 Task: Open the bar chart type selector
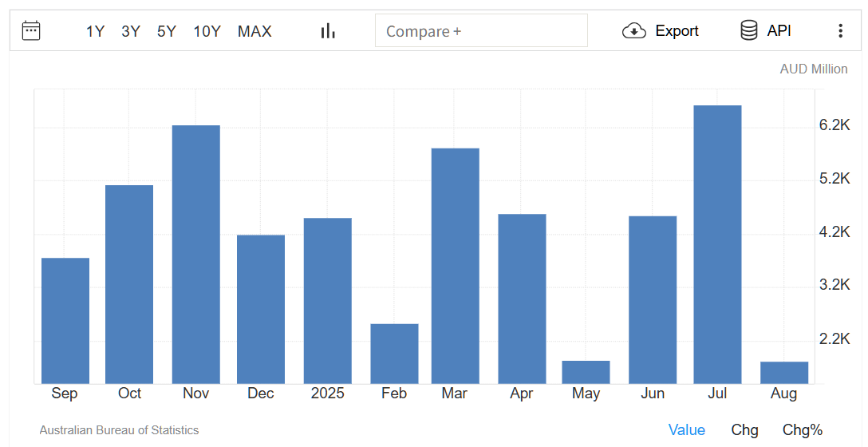point(327,31)
